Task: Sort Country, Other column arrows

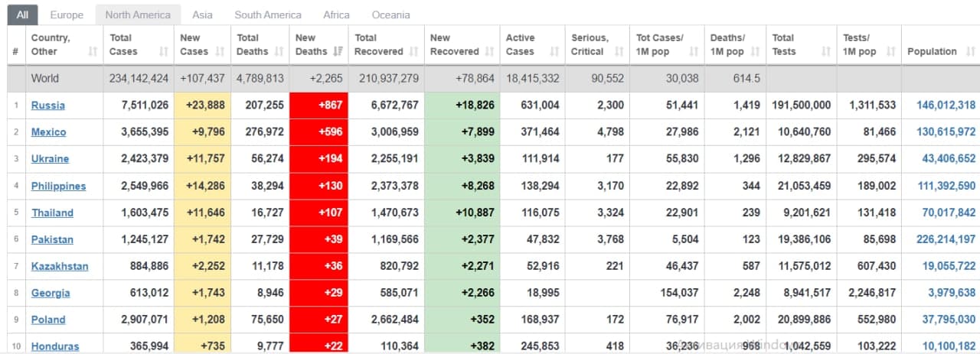Action: pos(93,51)
